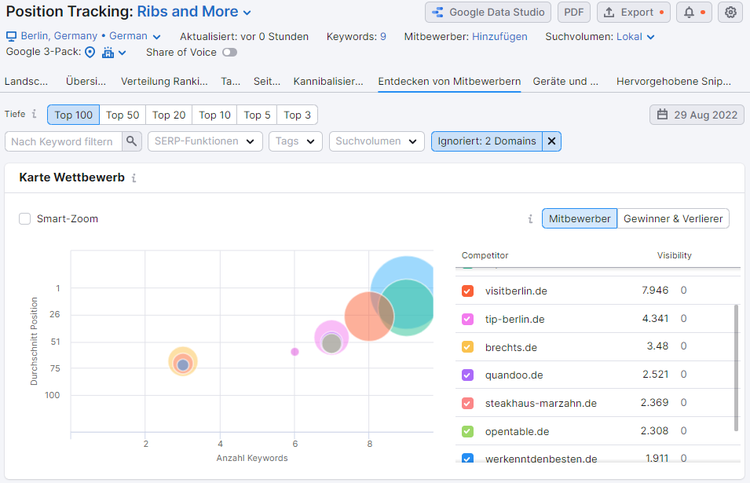Click the info icon beside Karte Wettbewerb
The height and width of the screenshot is (483, 750).
134,178
